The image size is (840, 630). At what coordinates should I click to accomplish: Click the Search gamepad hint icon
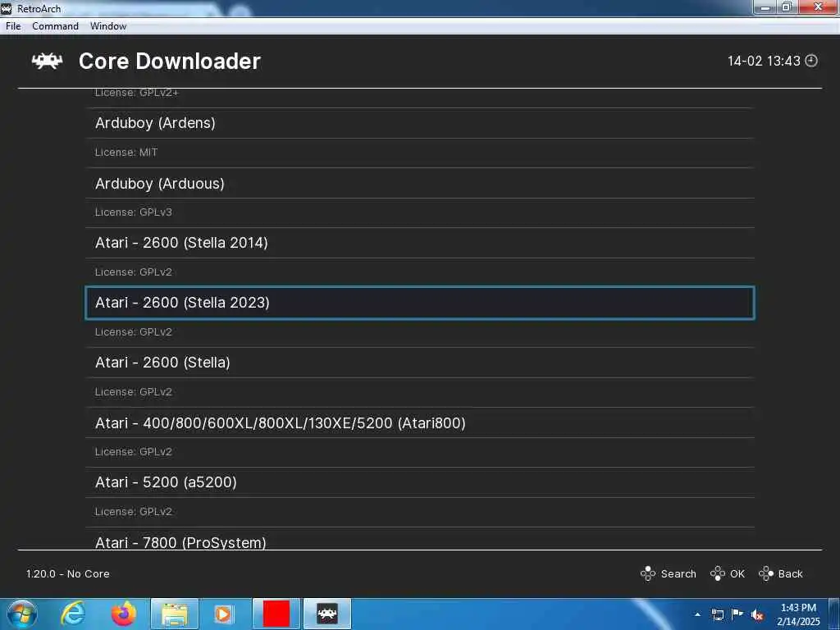(x=648, y=573)
